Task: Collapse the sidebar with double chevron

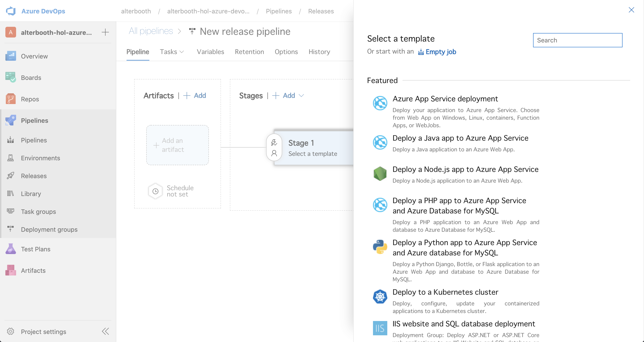Action: [x=105, y=332]
